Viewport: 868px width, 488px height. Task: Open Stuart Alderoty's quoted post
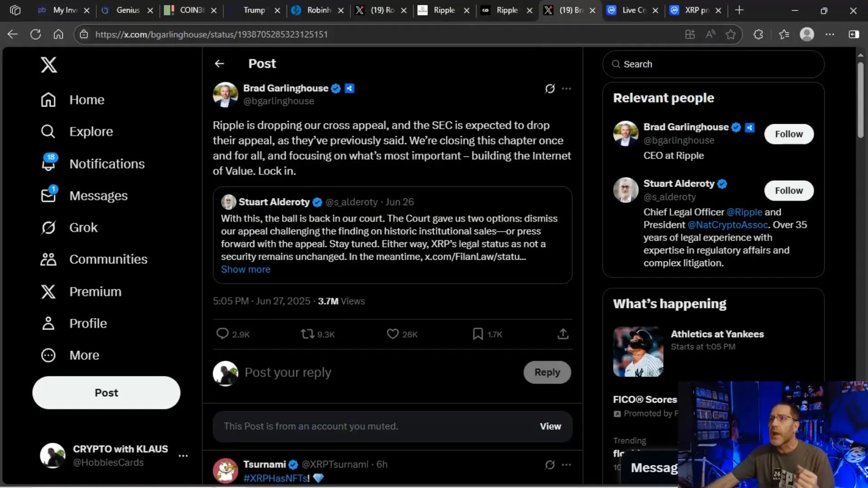[392, 235]
